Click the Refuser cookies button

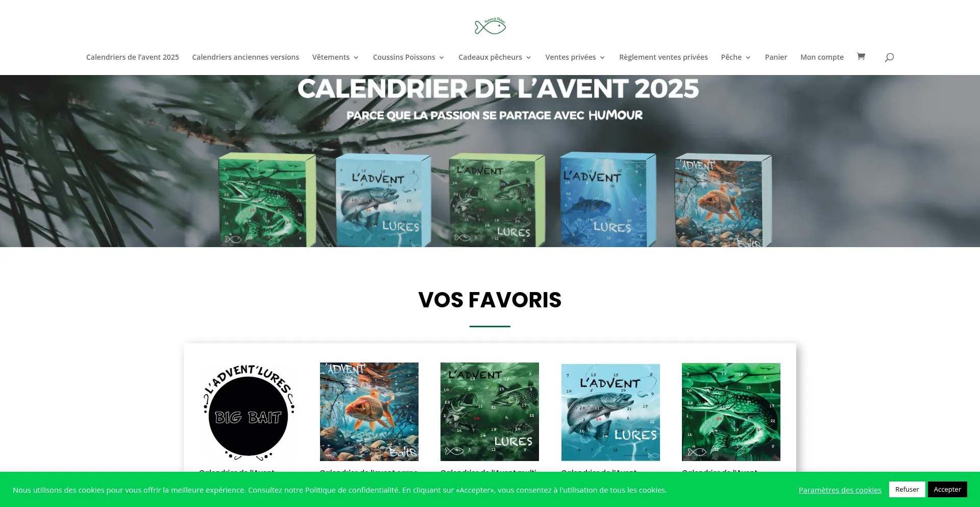[x=907, y=489]
